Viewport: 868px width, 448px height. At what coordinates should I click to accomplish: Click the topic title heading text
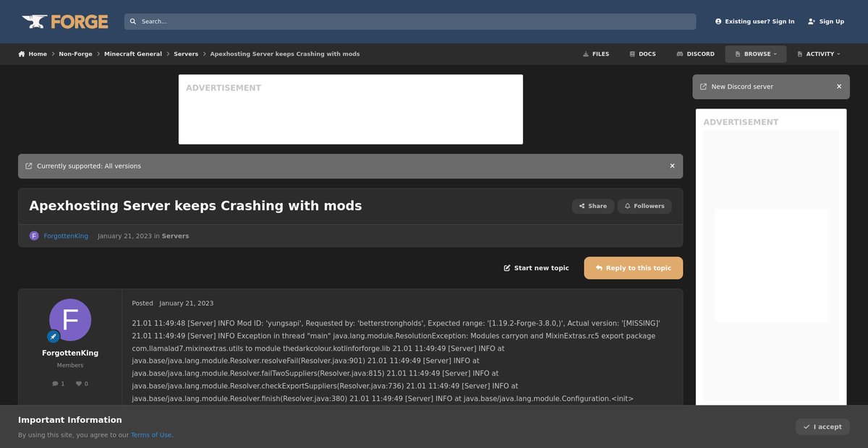[195, 206]
